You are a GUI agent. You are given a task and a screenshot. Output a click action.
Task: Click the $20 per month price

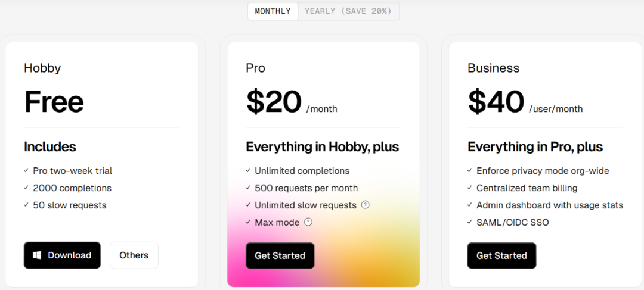[x=292, y=102]
